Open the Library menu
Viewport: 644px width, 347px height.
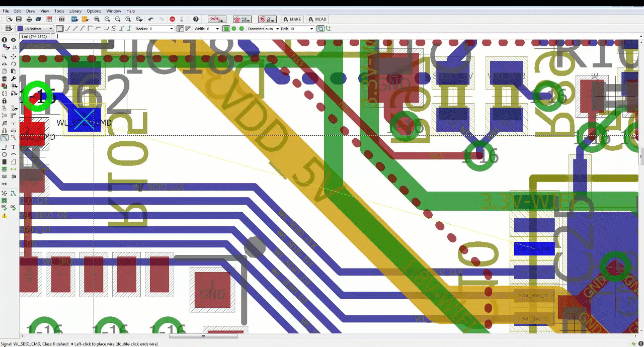75,11
